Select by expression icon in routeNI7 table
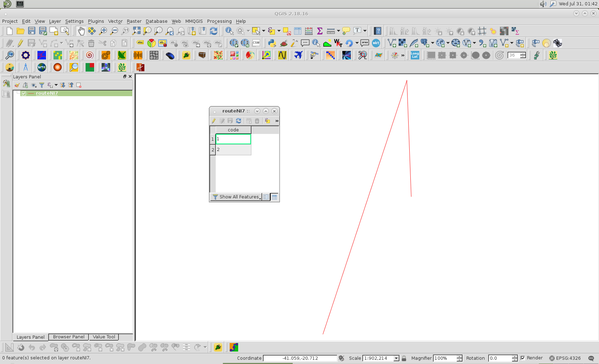The image size is (599, 364). (x=267, y=121)
